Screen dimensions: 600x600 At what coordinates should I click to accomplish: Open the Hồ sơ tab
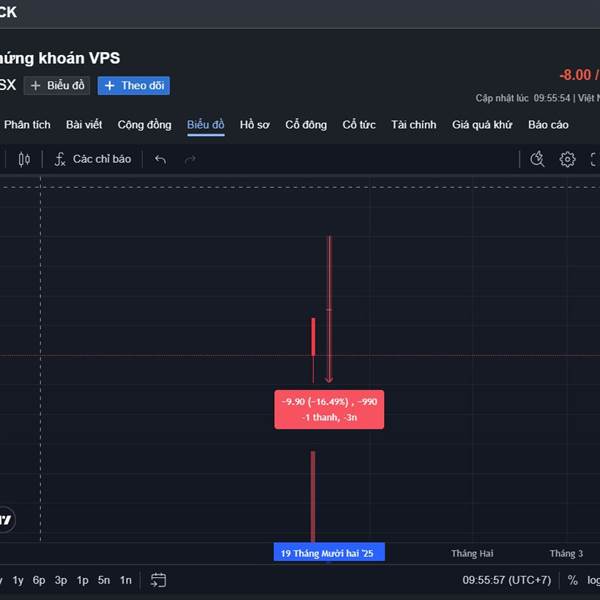[x=255, y=125]
